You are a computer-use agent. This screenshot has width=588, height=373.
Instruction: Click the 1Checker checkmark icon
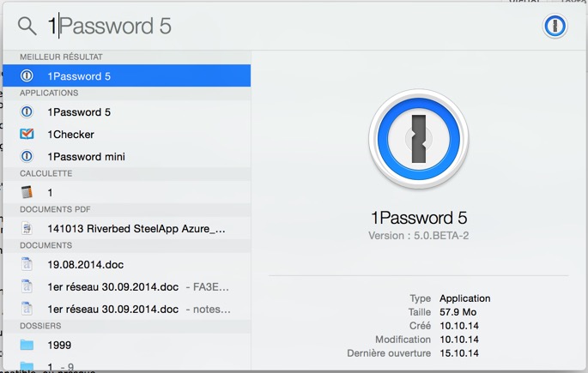(x=27, y=134)
